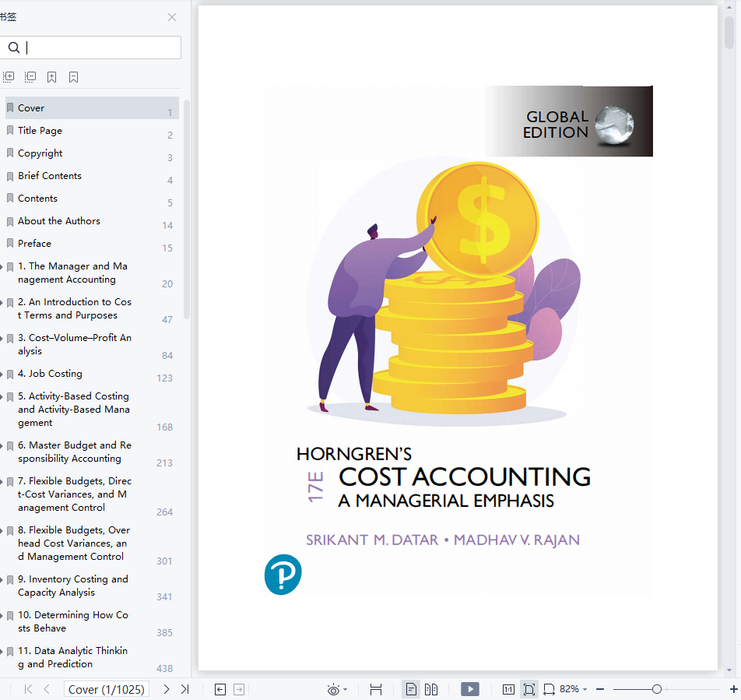Expand chapter 5 Activity-Based Costing bookmark

coord(2,398)
